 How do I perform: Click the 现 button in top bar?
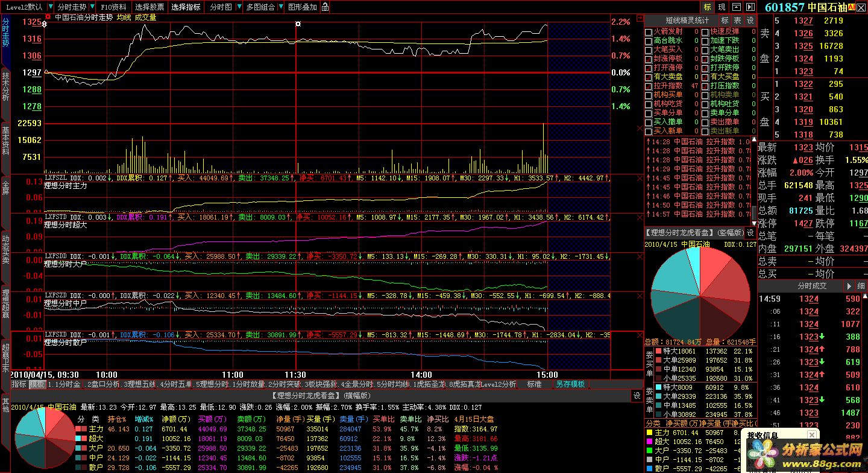pos(722,7)
